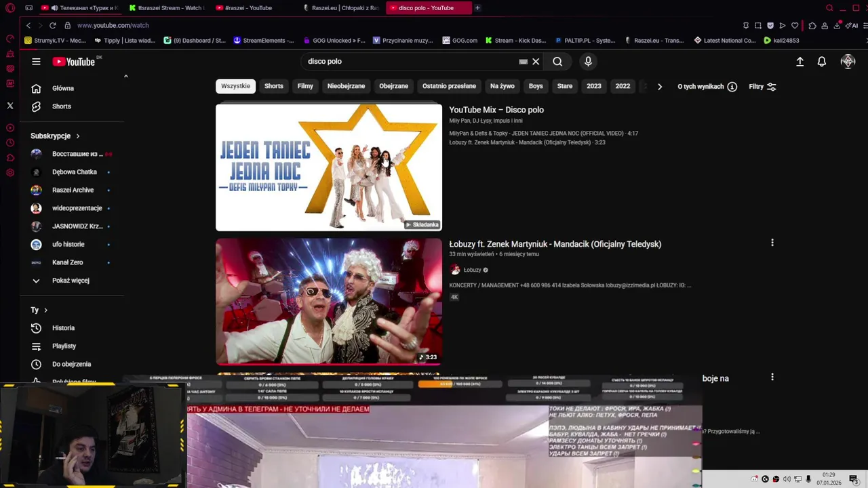Reload the page

53,25
